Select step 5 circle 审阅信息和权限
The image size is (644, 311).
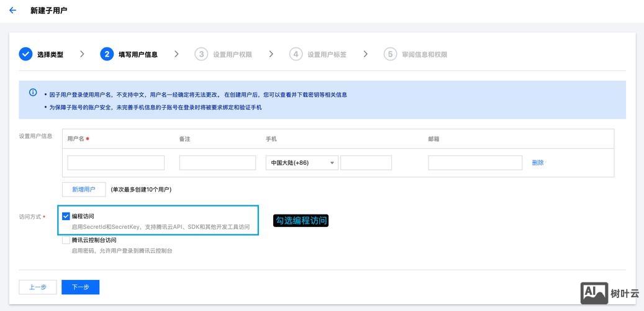tap(390, 54)
